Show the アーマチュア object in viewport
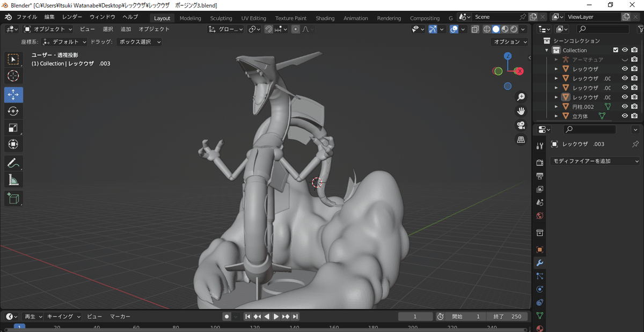The height and width of the screenshot is (332, 644). (625, 60)
